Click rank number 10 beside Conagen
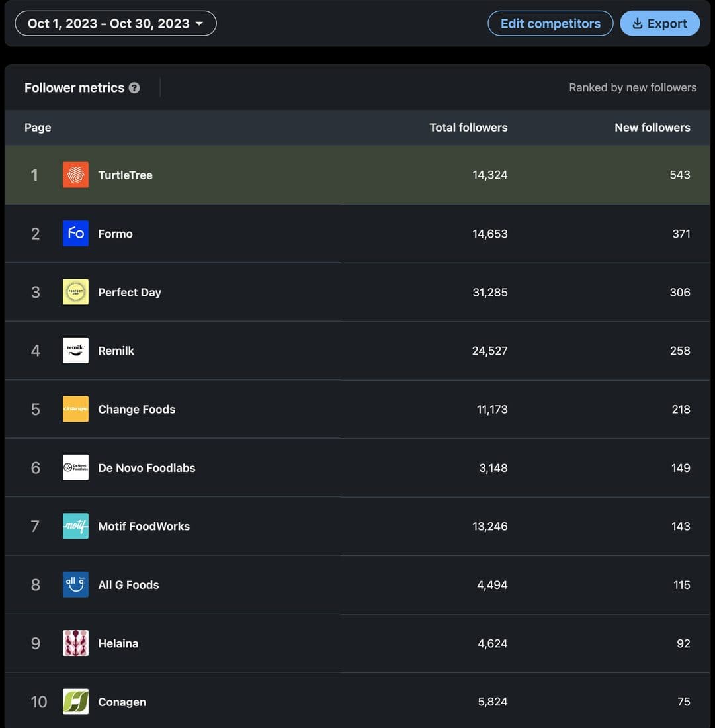Viewport: 715px width, 728px height. [39, 702]
